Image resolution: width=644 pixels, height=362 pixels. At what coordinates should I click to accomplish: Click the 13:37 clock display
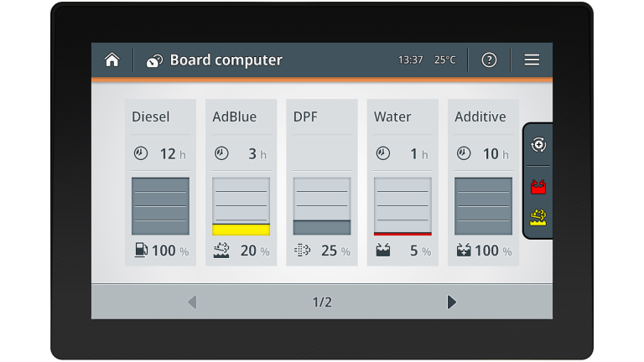coord(410,60)
